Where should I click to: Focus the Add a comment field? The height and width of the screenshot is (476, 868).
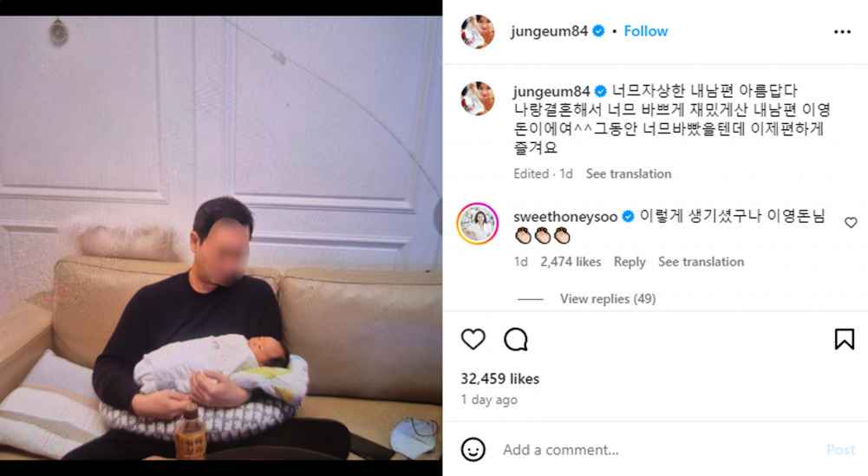659,449
